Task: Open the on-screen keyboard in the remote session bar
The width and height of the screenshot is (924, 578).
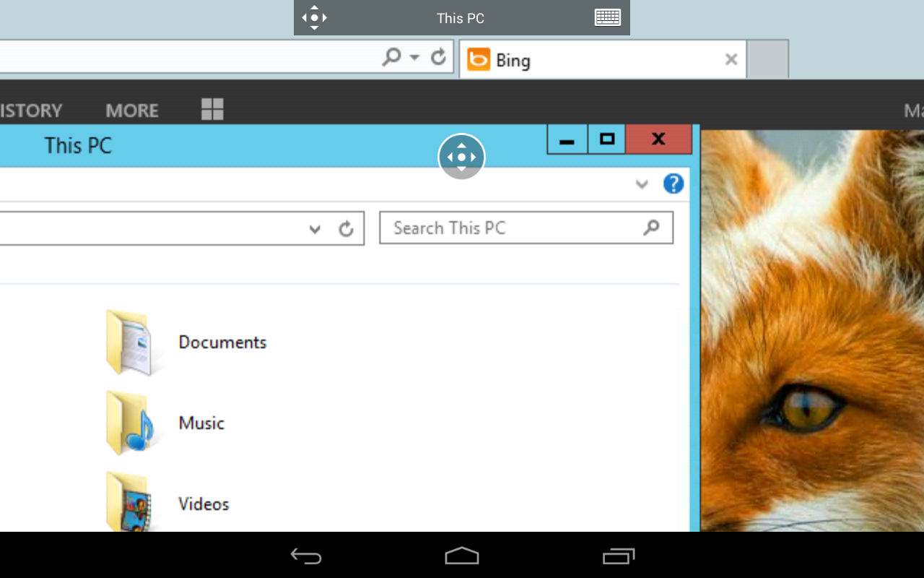Action: [607, 17]
